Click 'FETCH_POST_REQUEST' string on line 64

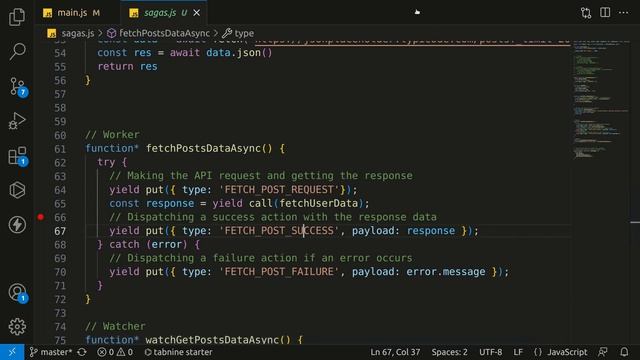pyautogui.click(x=279, y=189)
